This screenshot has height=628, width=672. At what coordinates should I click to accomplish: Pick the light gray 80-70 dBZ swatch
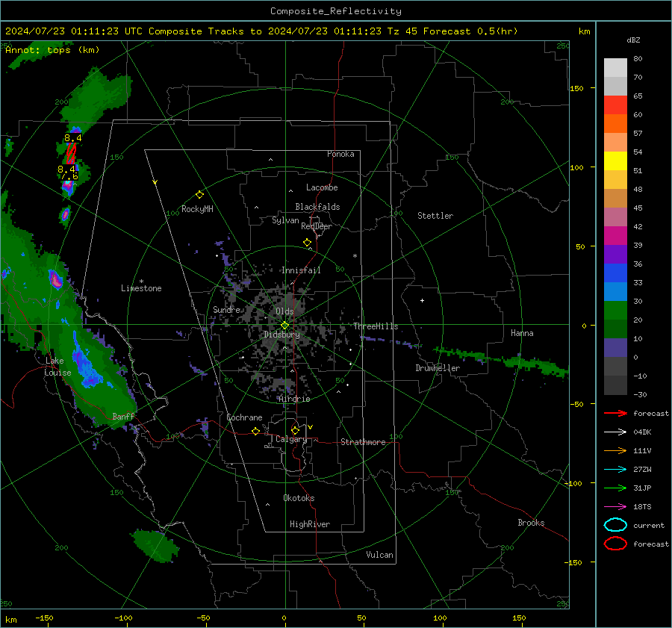pyautogui.click(x=615, y=68)
